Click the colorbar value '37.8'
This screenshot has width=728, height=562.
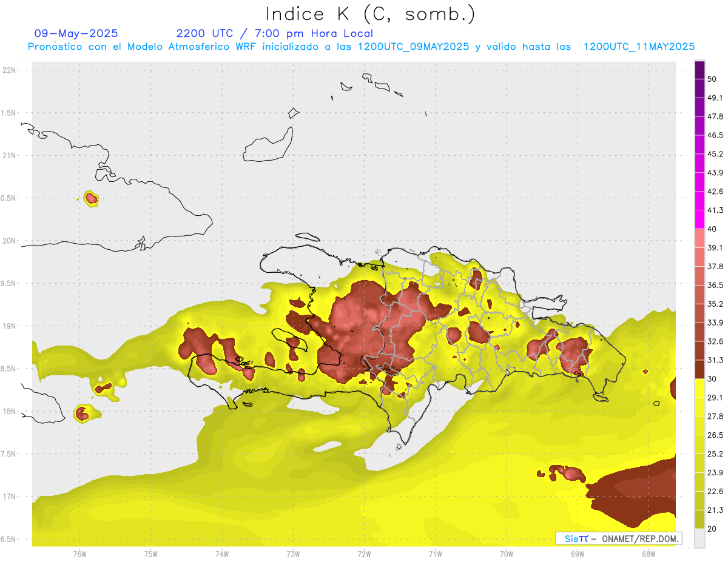tap(715, 266)
